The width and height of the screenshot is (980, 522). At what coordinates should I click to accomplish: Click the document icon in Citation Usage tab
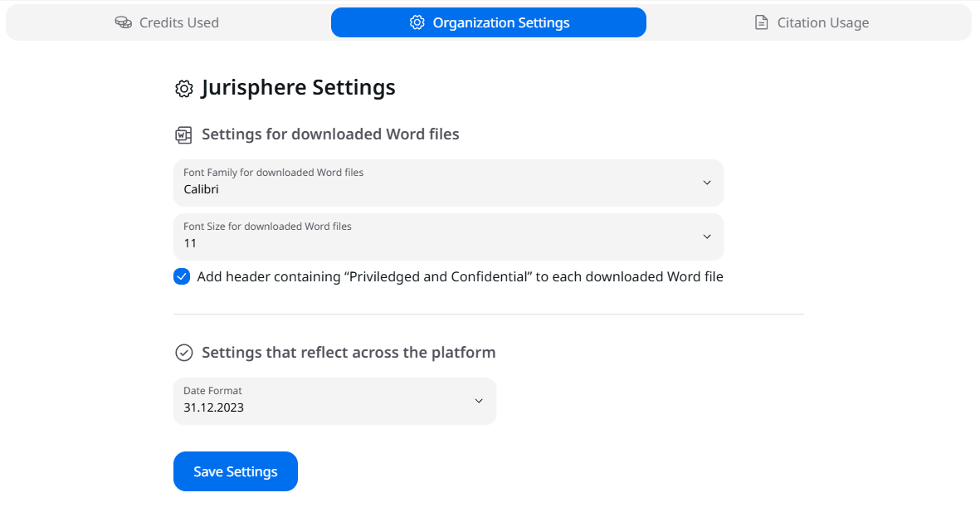pyautogui.click(x=761, y=22)
